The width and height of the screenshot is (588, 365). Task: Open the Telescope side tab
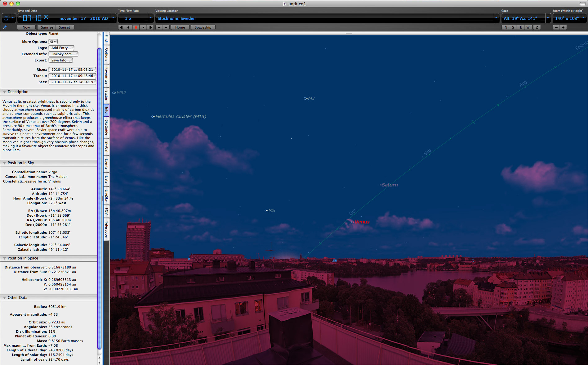point(106,229)
